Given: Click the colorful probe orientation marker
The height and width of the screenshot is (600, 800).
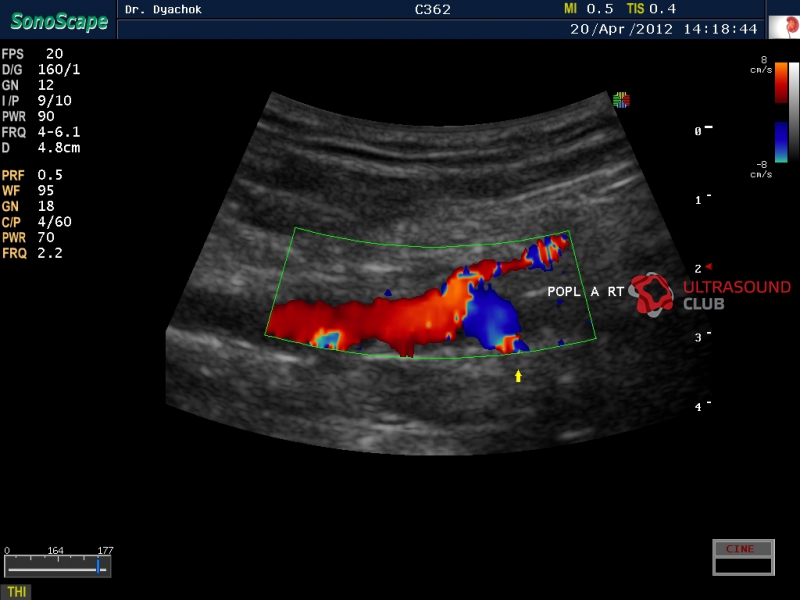Looking at the screenshot, I should coord(621,100).
